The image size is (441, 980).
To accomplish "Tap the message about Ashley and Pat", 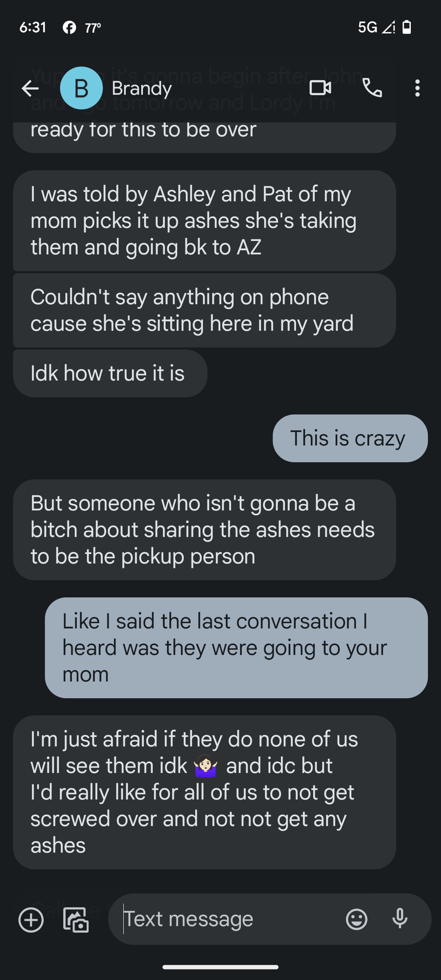I will coord(205,220).
